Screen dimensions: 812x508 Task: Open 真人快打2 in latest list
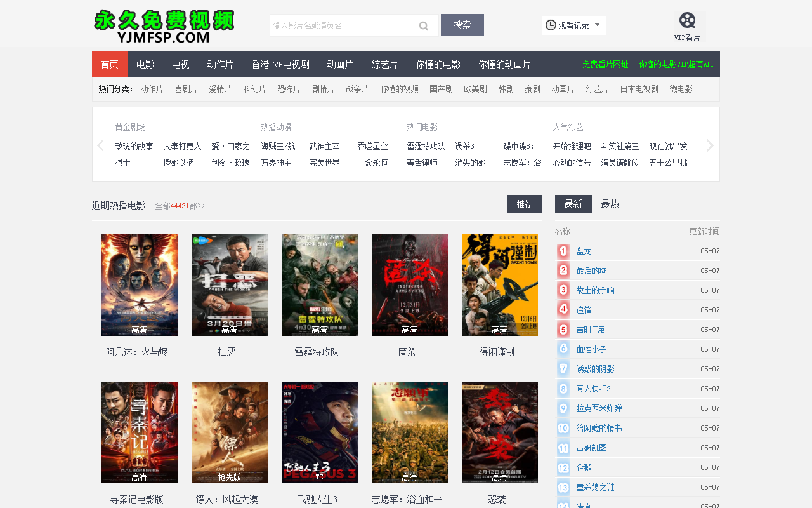593,389
